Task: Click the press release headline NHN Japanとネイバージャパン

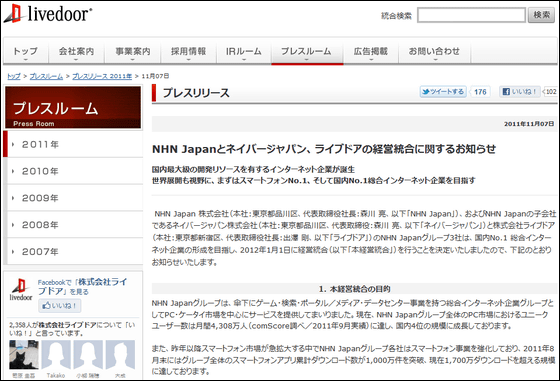Action: point(324,149)
